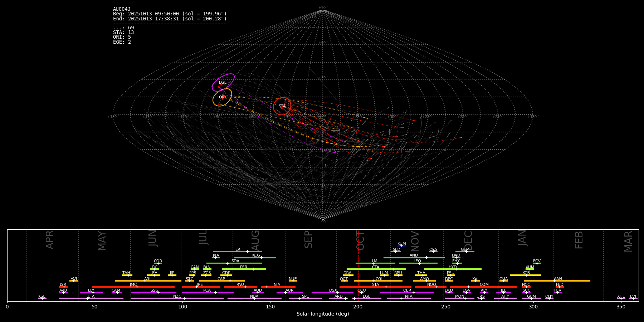
Task: Click the ETA shower label
Action: [x=91, y=297]
